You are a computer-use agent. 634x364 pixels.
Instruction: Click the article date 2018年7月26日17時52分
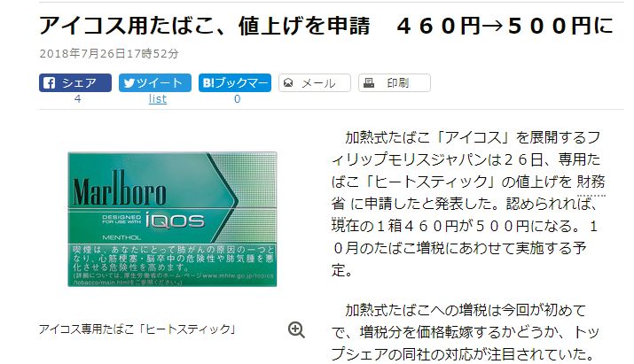tap(109, 54)
